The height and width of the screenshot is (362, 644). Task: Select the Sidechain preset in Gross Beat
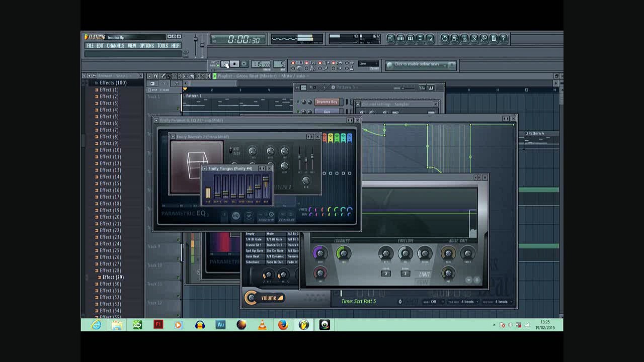(253, 262)
